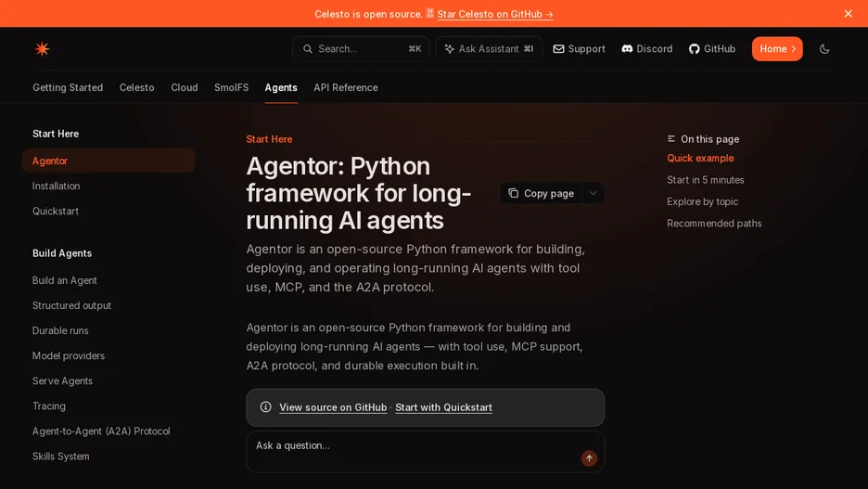Jump to Explore by topic section

click(702, 201)
